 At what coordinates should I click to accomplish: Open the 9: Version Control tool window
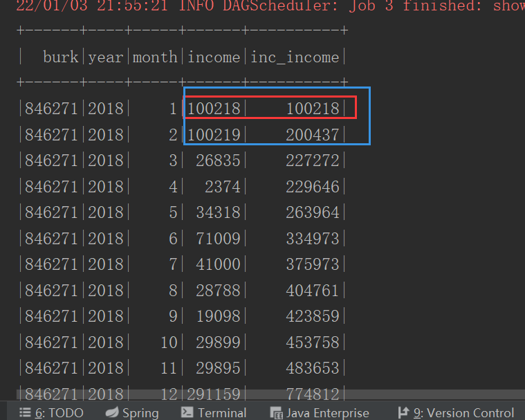coord(456,412)
